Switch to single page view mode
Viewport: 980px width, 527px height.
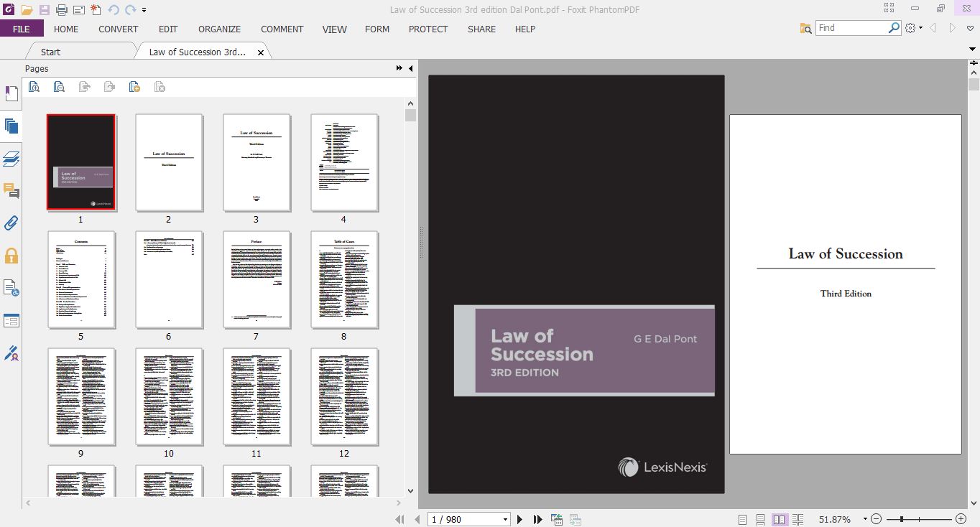tap(742, 519)
